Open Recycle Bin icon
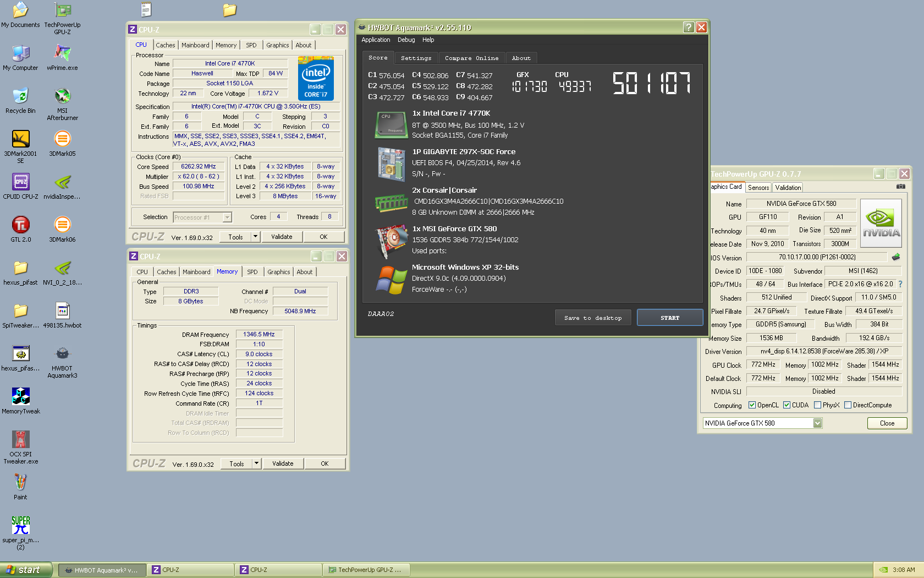The width and height of the screenshot is (924, 578). (20, 101)
